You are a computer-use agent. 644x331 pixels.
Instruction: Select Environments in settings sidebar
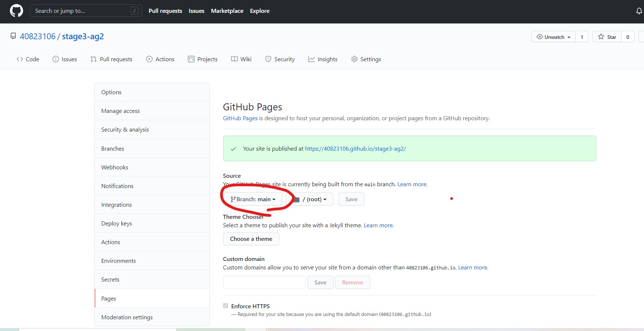point(152,261)
